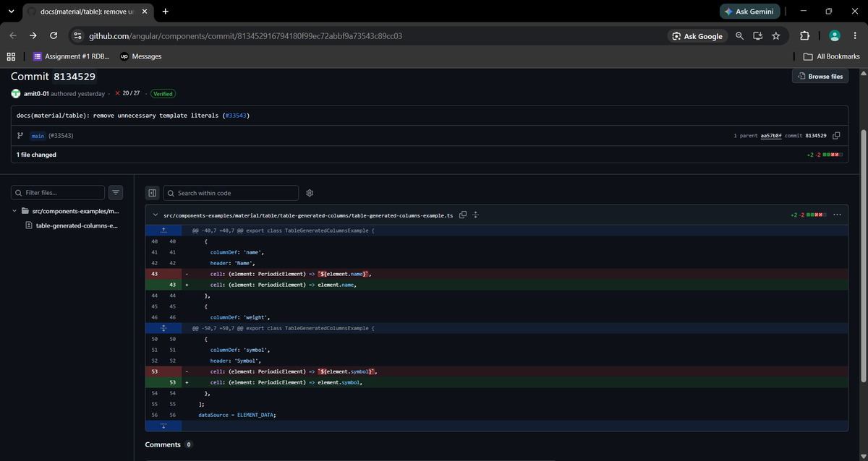Click the Browse files button
This screenshot has width=868, height=461.
point(820,76)
